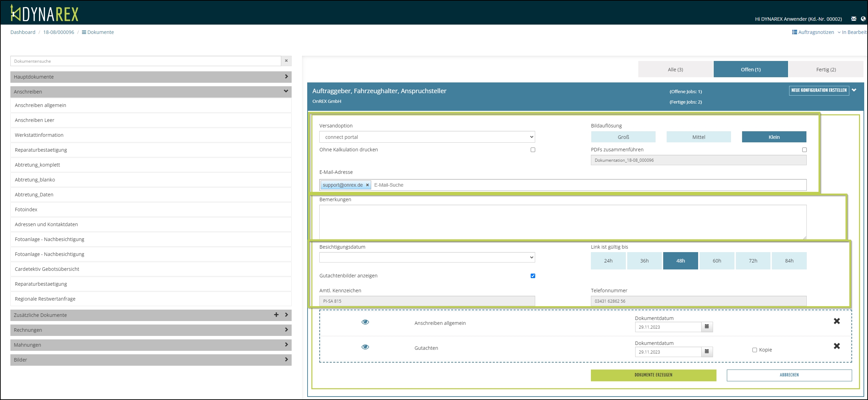Clear Dokumentensuche with the x button
This screenshot has height=400, width=868.
(x=286, y=61)
